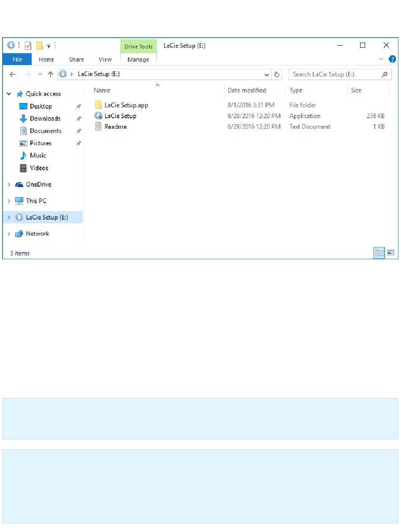Switch to Details view in status bar

tap(379, 253)
